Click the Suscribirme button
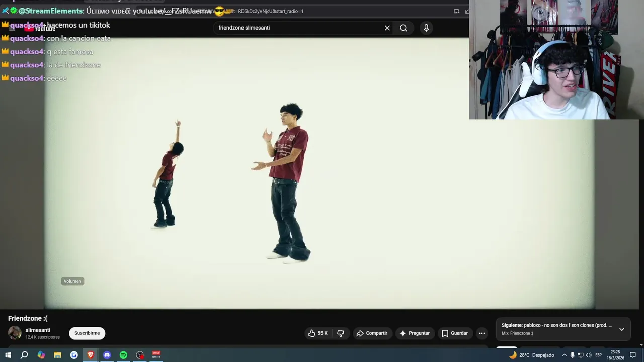This screenshot has width=644, height=362. pyautogui.click(x=87, y=333)
